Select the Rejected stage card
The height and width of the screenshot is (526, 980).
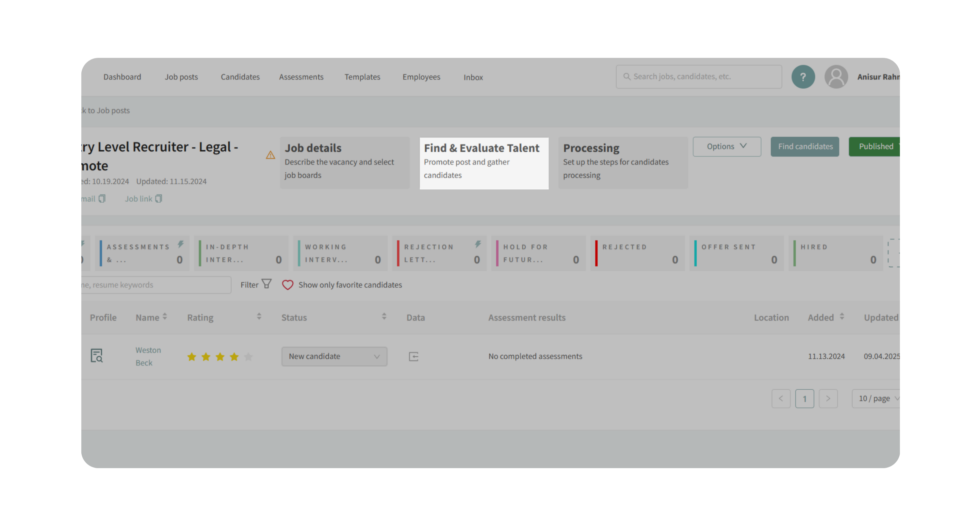pos(637,253)
